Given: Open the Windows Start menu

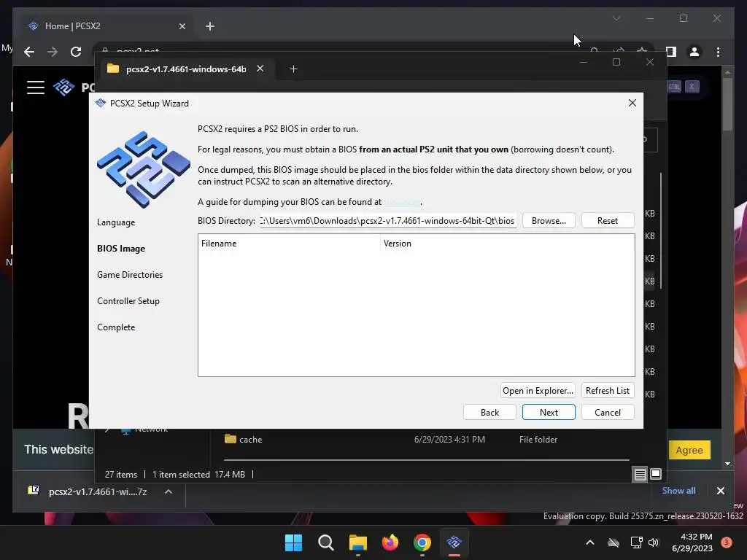Looking at the screenshot, I should [x=293, y=542].
